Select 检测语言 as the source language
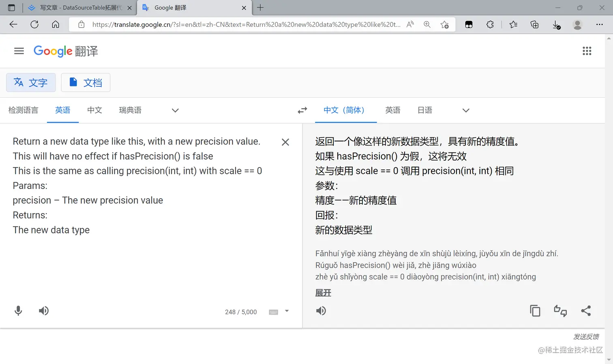 24,110
